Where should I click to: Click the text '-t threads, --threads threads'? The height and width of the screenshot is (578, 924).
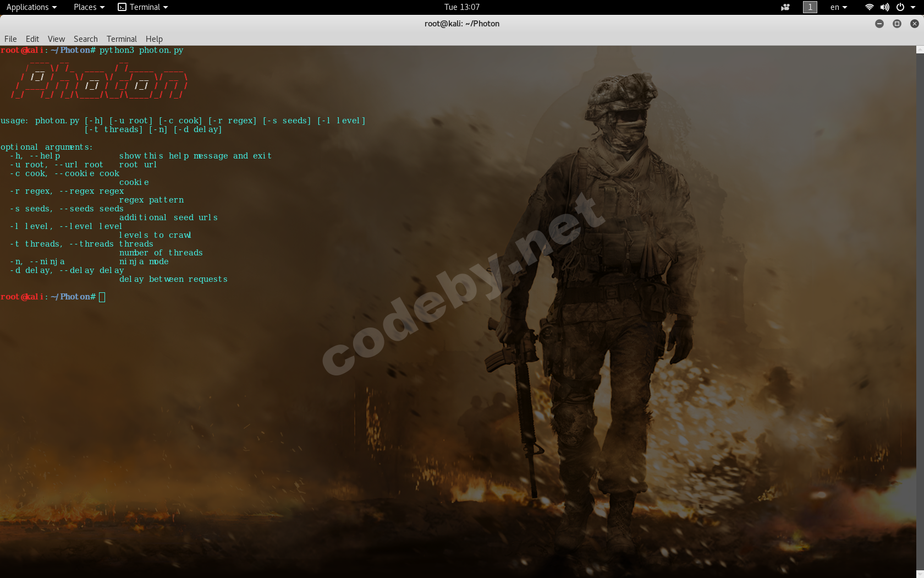click(81, 244)
